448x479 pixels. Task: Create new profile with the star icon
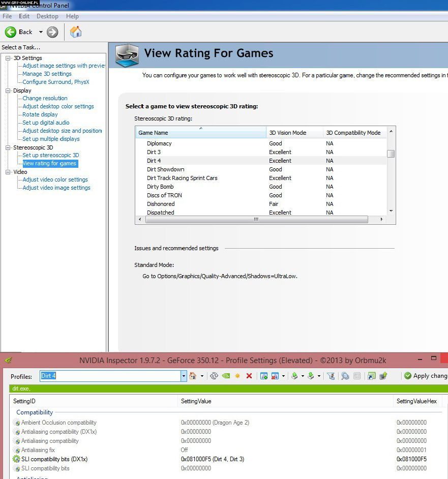point(237,376)
